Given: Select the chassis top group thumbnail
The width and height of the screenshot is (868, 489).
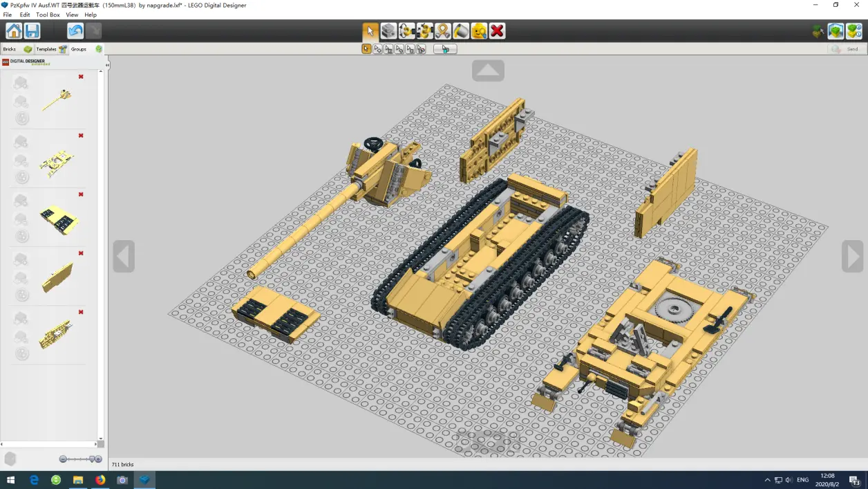Looking at the screenshot, I should [57, 163].
